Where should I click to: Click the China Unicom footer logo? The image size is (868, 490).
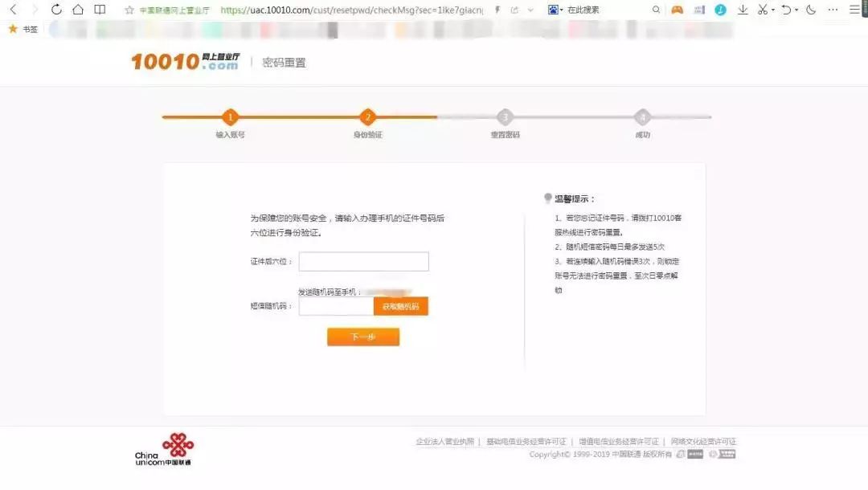pos(164,449)
